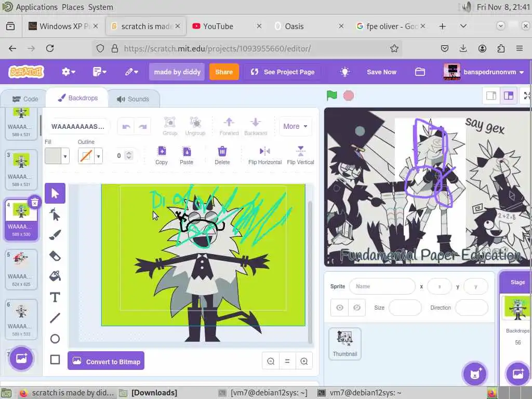
Task: Click the Fill color swatch
Action: (54, 156)
